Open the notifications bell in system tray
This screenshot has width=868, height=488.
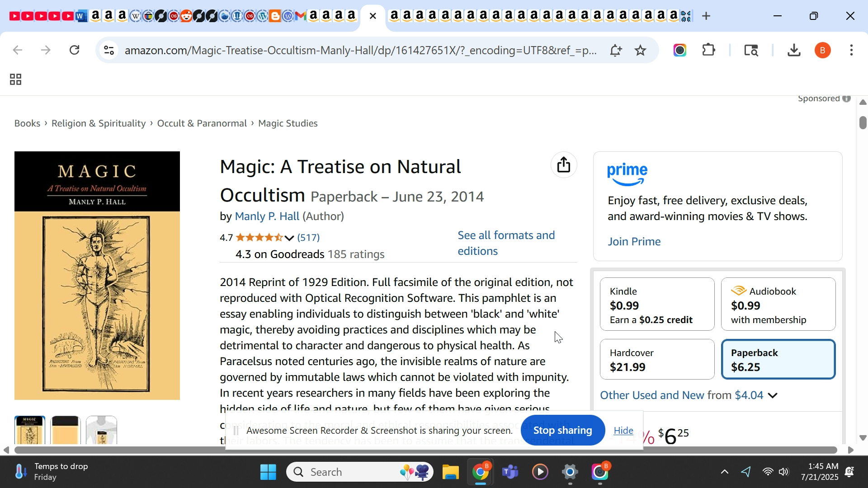click(x=850, y=473)
